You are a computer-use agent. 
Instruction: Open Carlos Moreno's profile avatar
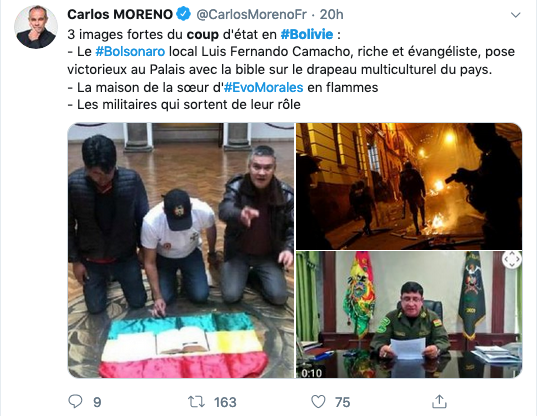(x=36, y=27)
